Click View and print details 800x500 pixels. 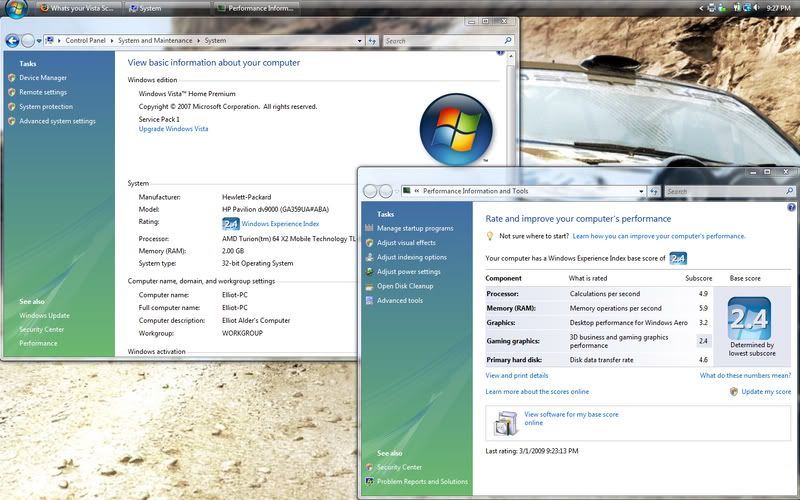pos(516,375)
